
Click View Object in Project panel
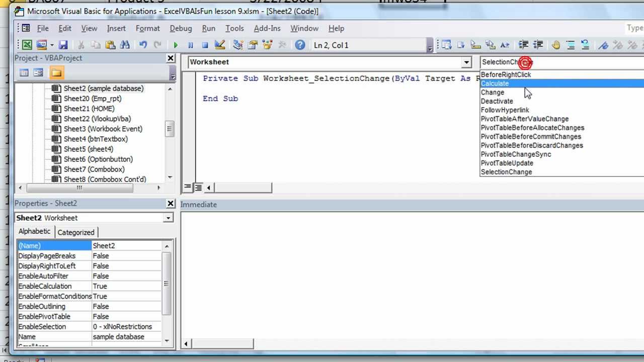tap(38, 73)
